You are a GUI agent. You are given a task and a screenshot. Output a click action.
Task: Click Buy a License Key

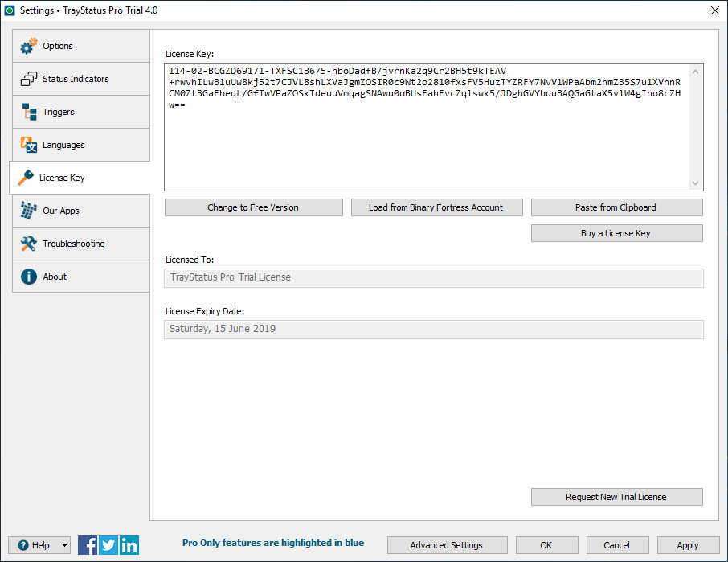[x=616, y=232]
